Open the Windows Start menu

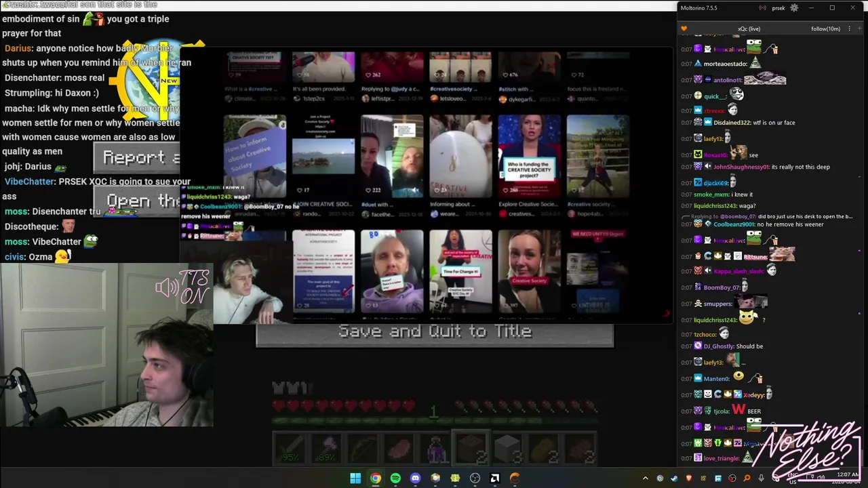pos(355,479)
